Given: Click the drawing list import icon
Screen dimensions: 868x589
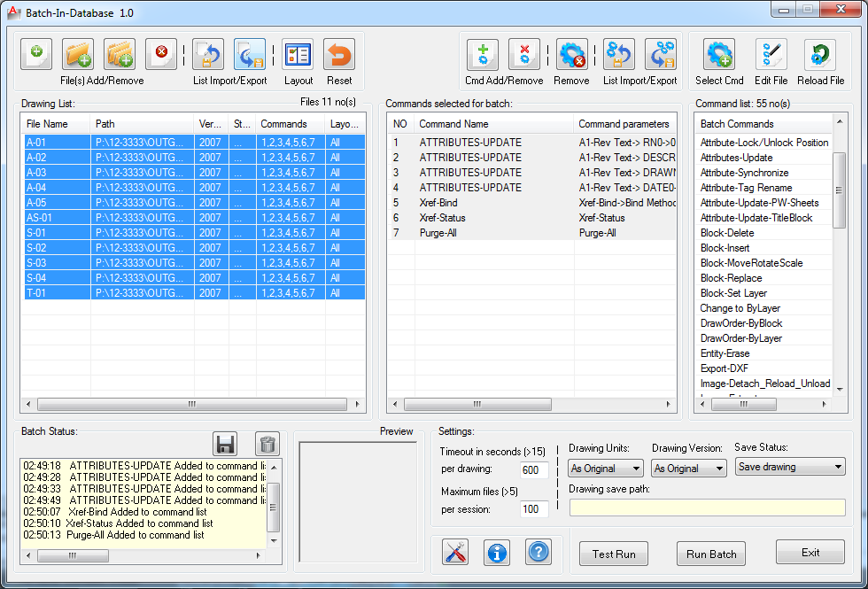Looking at the screenshot, I should (208, 54).
